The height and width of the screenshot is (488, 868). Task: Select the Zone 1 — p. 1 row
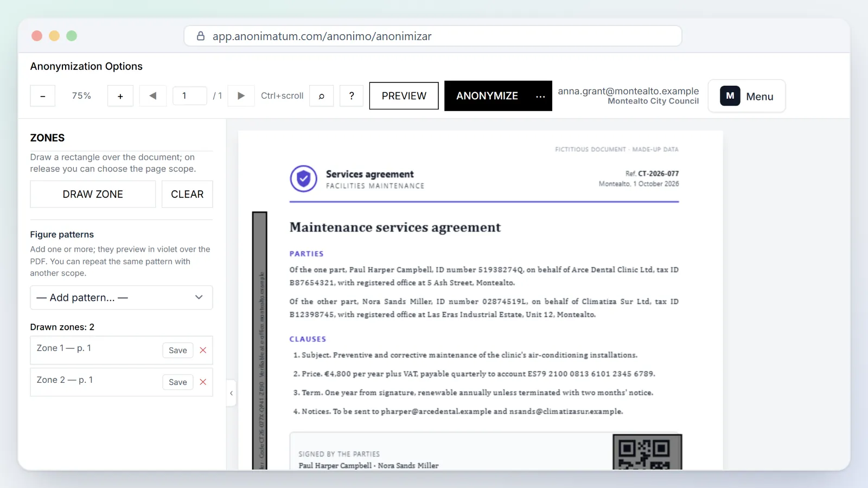point(122,350)
